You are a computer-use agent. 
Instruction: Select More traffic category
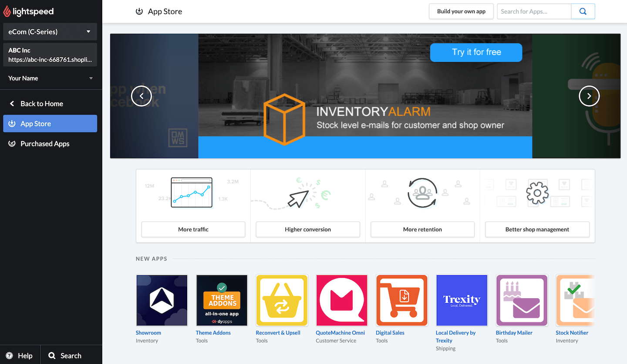point(193,229)
